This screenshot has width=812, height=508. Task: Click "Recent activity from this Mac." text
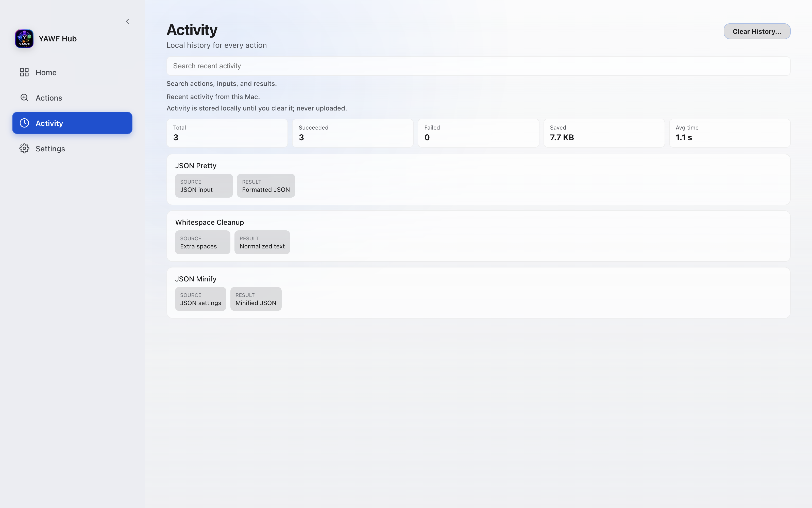point(213,97)
